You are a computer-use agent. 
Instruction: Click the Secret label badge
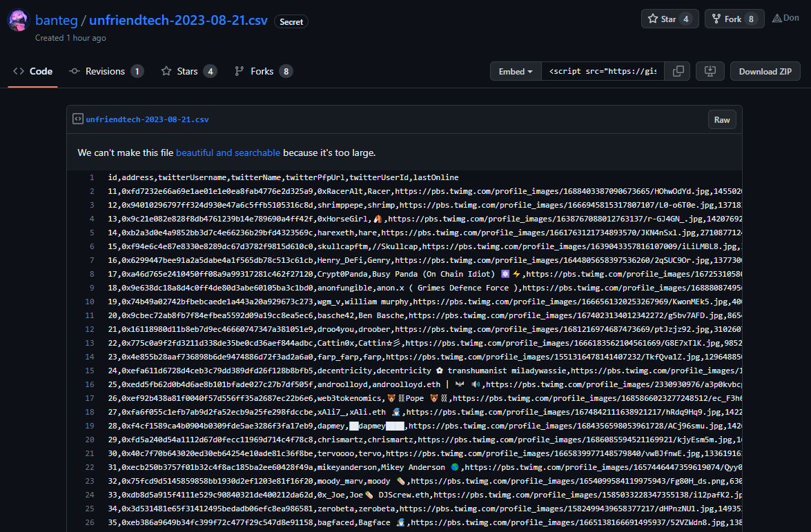(291, 21)
